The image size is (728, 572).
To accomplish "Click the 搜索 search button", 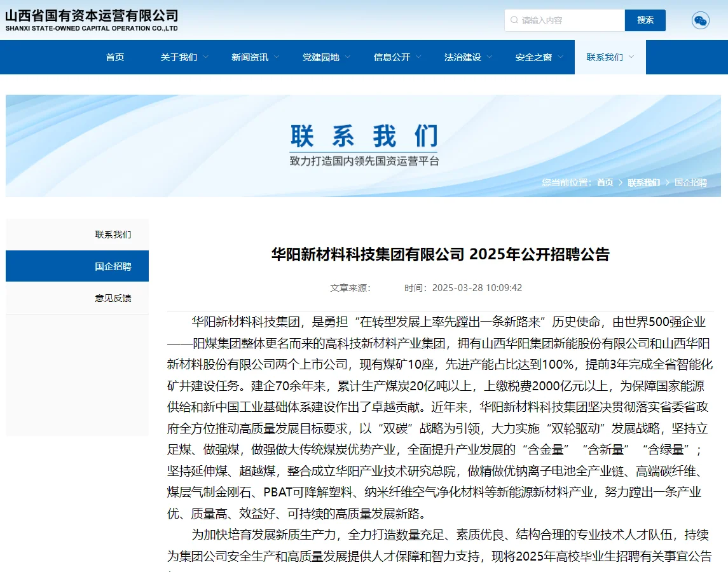I will coord(645,20).
